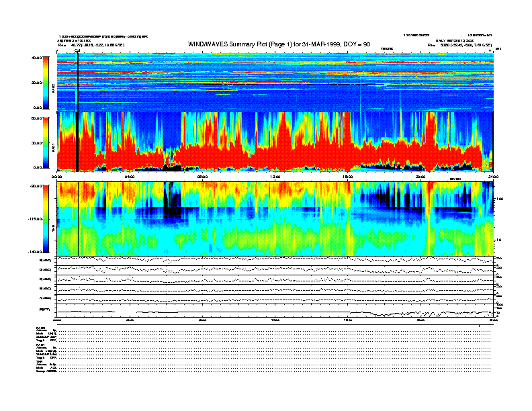
Task: Click the RAD1 spectrogram panel
Action: pyautogui.click(x=275, y=142)
